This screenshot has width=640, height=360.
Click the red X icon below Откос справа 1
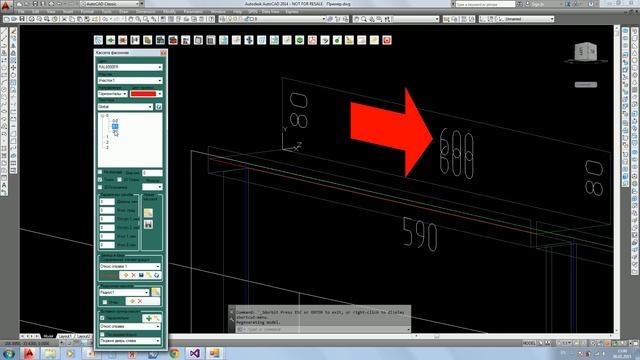pos(133,276)
